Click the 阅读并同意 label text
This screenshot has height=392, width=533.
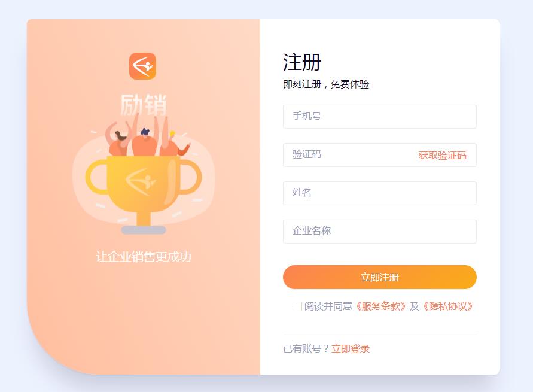tap(328, 306)
